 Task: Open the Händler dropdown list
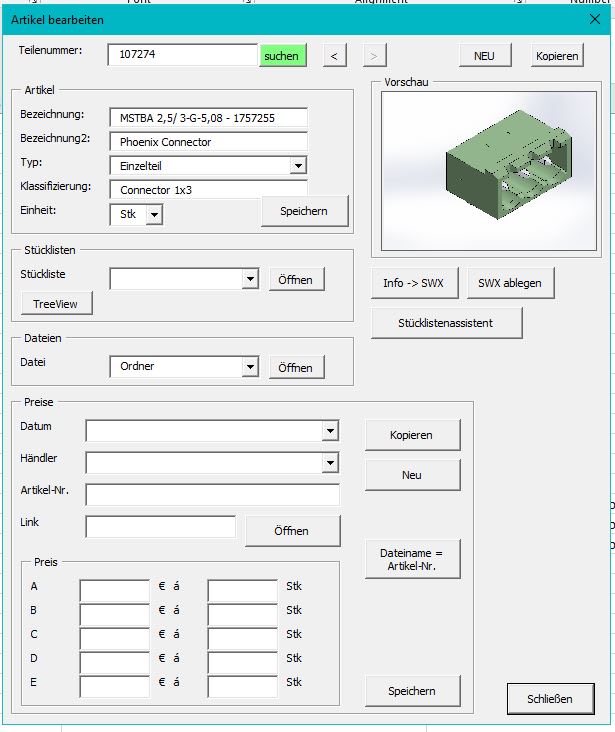[x=330, y=463]
